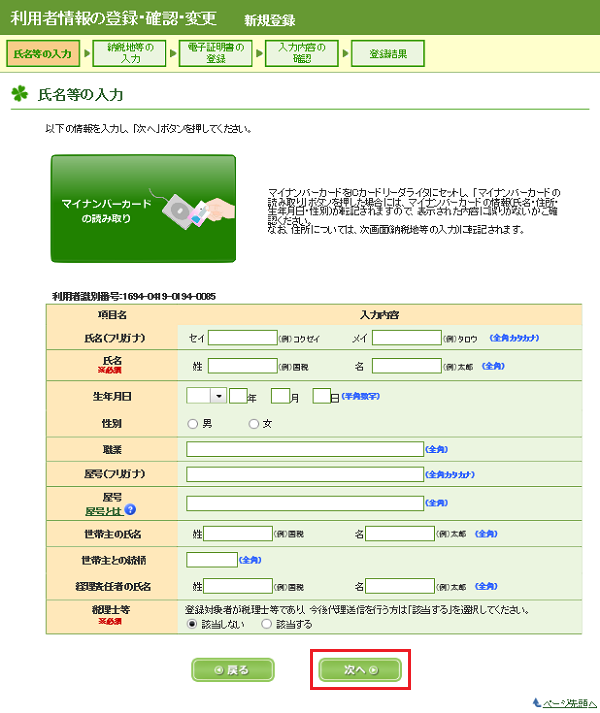Focus the 世帯主の氏名 名 field
The image size is (600, 713).
tap(400, 534)
